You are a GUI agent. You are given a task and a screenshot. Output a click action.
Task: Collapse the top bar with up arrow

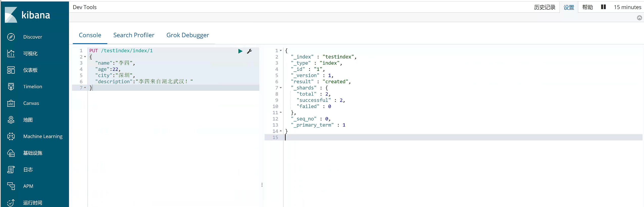(639, 18)
